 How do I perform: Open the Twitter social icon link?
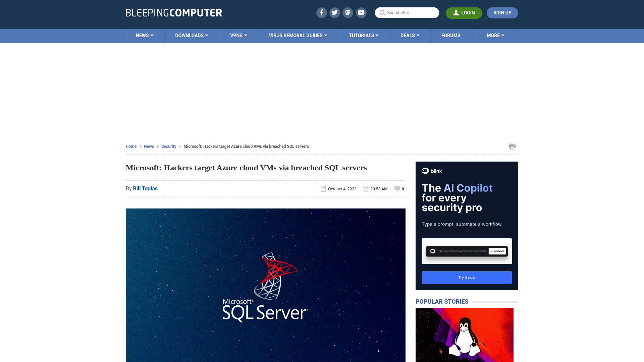[334, 12]
